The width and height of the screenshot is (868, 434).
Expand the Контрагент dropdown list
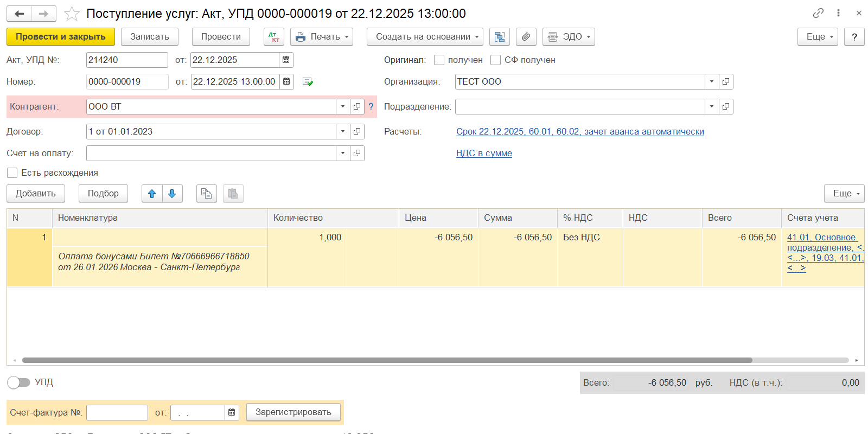coord(342,106)
